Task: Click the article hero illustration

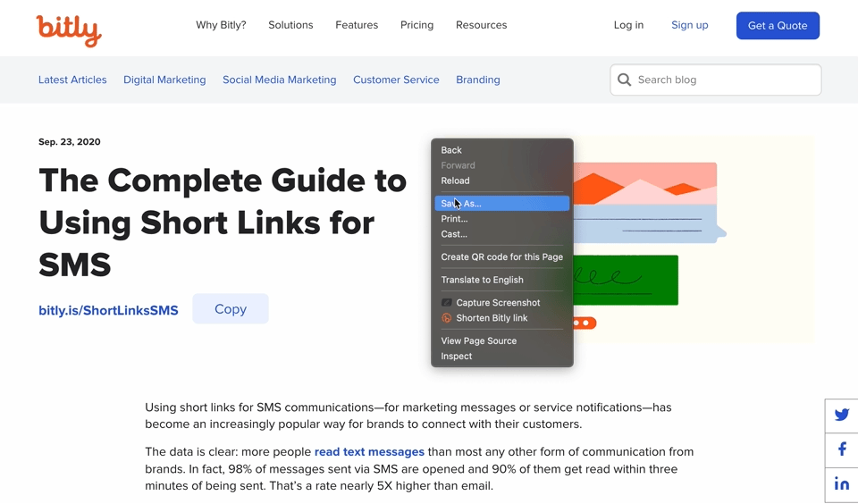Action: coord(694,239)
